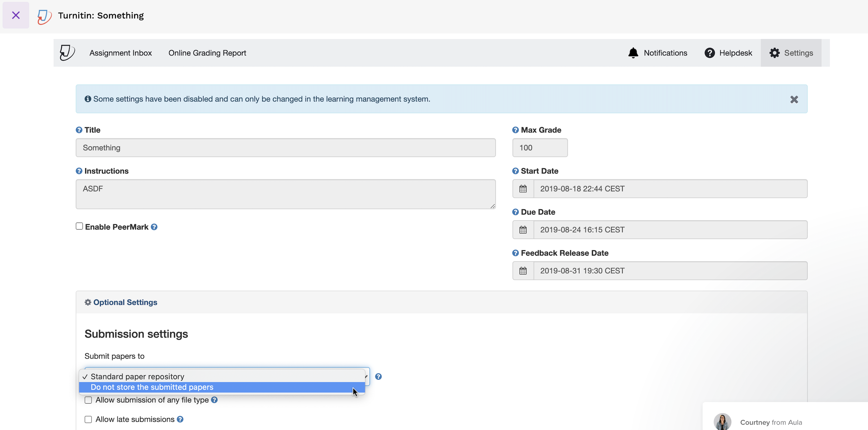Collapse the Optional Settings section
Image resolution: width=868 pixels, height=430 pixels.
pos(125,302)
